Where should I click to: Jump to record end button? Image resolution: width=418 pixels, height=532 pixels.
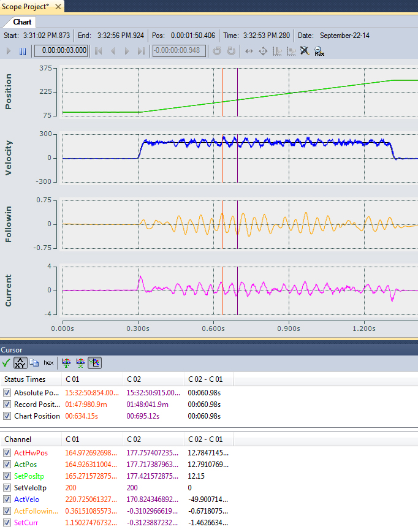[x=141, y=51]
